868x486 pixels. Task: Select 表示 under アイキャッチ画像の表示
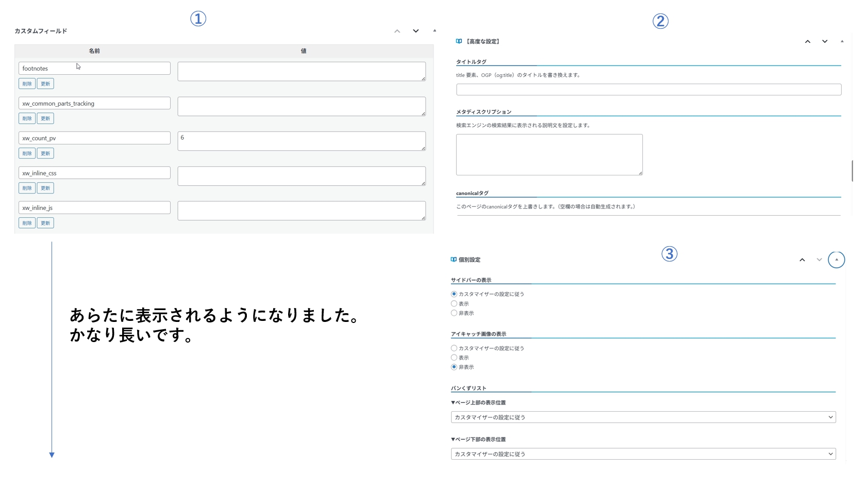(454, 358)
